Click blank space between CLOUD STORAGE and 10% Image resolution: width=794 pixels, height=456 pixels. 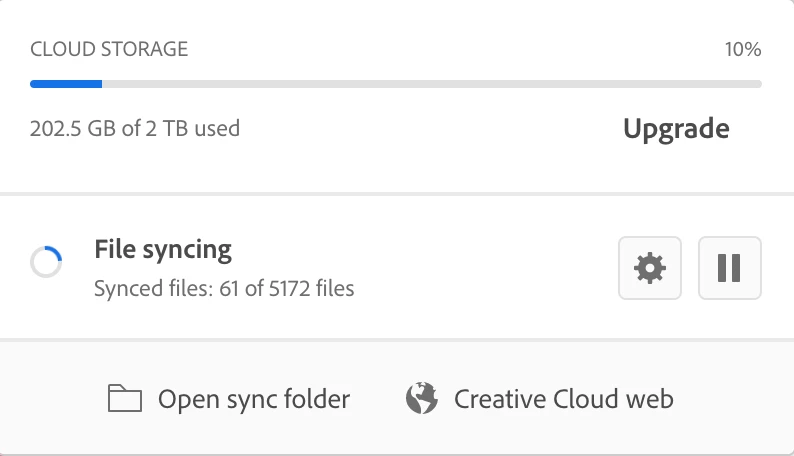click(450, 48)
